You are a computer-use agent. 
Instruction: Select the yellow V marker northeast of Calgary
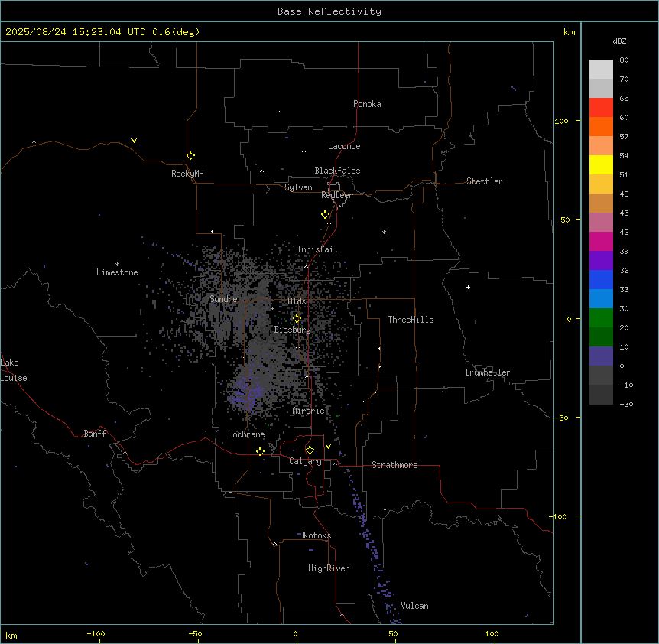point(328,447)
